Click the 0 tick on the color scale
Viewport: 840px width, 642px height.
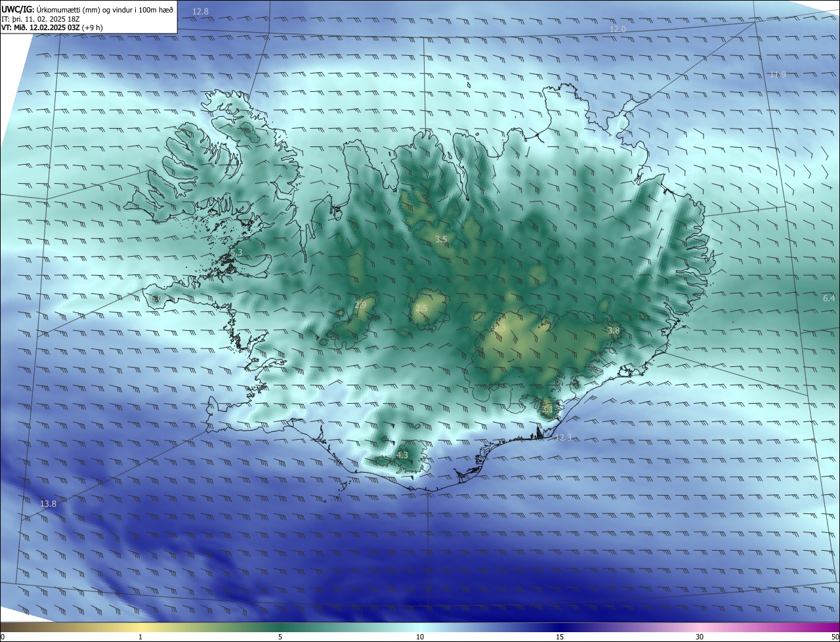tap(3, 637)
